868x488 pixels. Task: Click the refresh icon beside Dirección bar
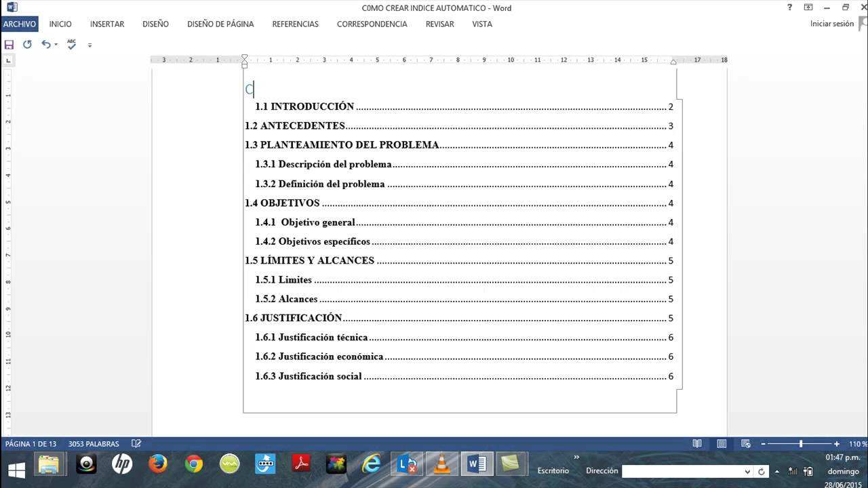pos(762,471)
